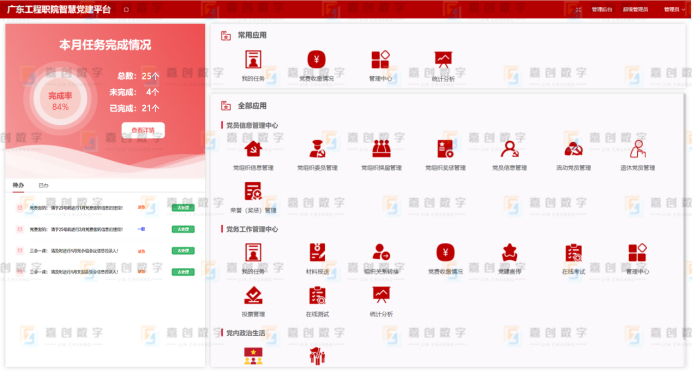
Task: Open 材料报送 icon
Action: (x=317, y=252)
